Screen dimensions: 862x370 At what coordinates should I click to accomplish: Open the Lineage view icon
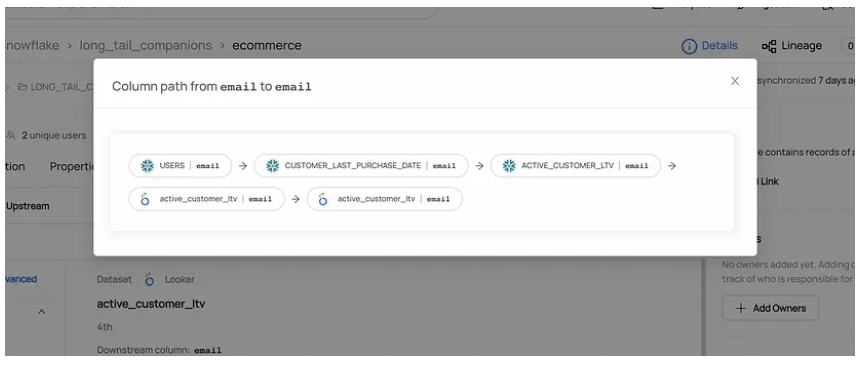(x=769, y=46)
